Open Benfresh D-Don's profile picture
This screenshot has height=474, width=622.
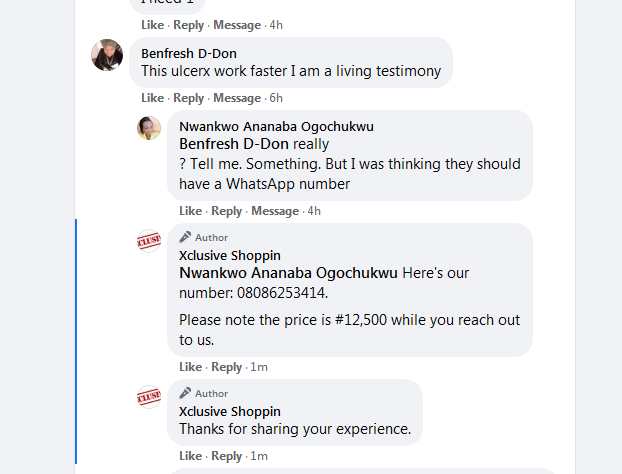(x=107, y=55)
